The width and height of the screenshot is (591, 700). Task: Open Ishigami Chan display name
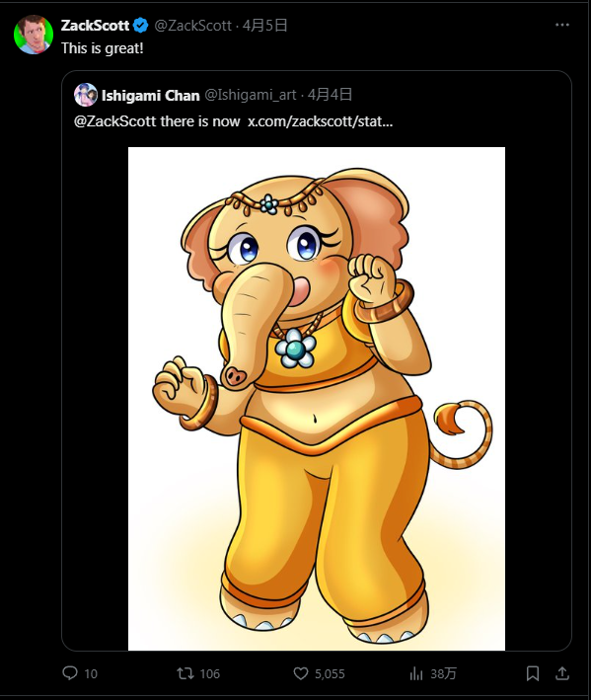point(150,95)
